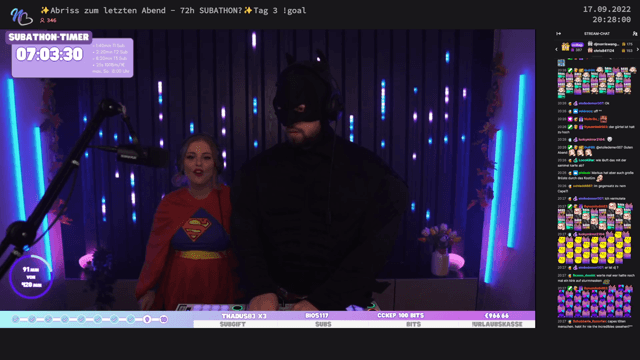Click goal milestone number 9 on progress bar

[147, 319]
